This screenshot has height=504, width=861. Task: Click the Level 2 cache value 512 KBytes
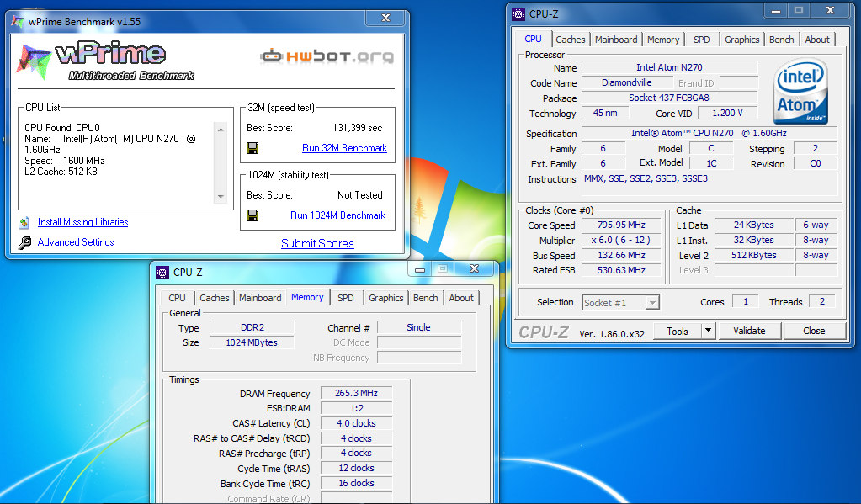(x=754, y=255)
